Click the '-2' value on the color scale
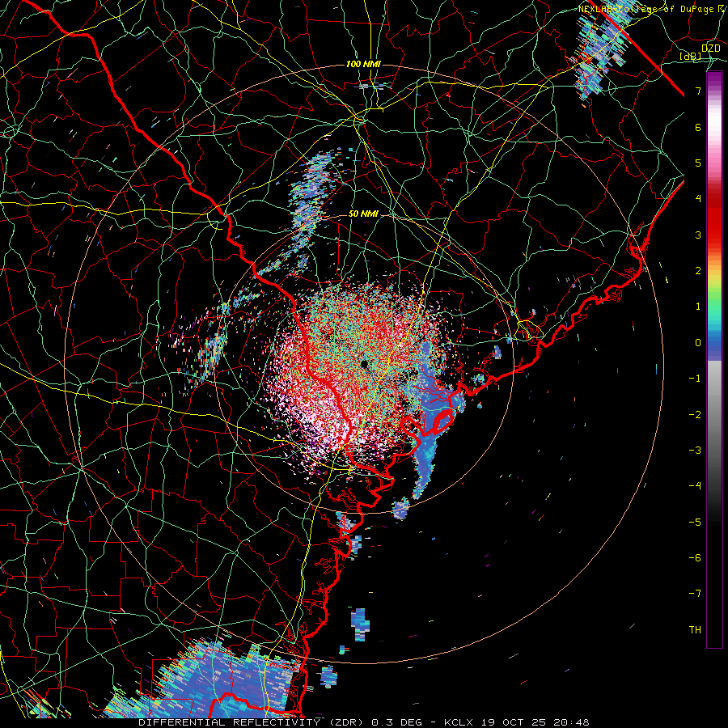 click(695, 415)
